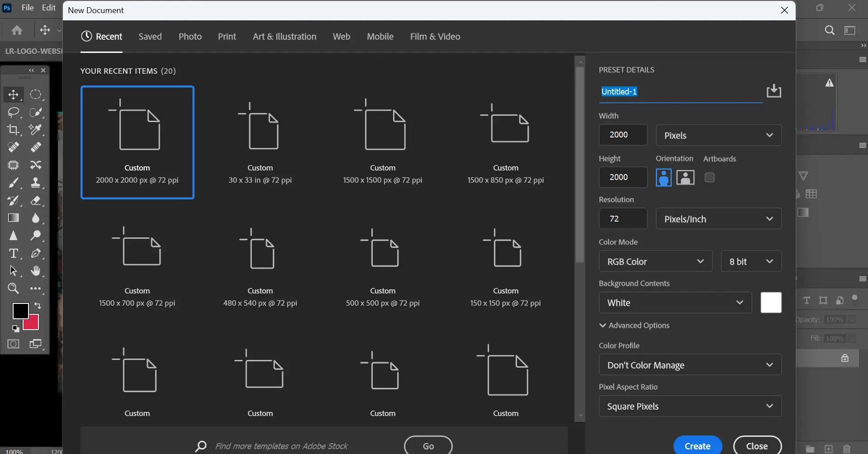Click the red background color swatch
This screenshot has height=454, width=868.
point(32,324)
